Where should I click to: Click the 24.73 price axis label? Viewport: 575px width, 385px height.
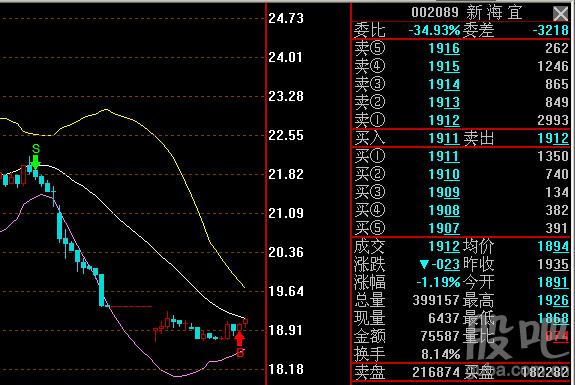tap(286, 18)
